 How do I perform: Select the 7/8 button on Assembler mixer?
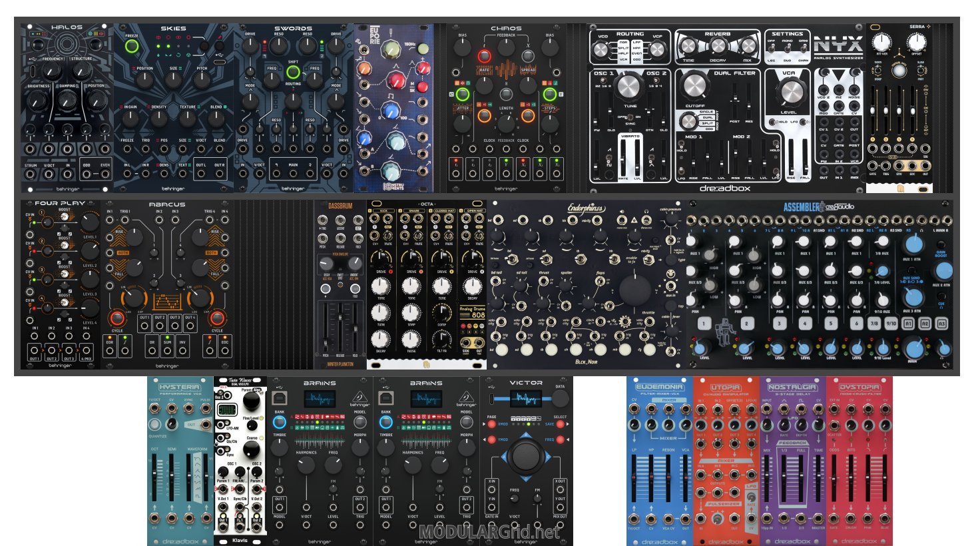coord(875,324)
